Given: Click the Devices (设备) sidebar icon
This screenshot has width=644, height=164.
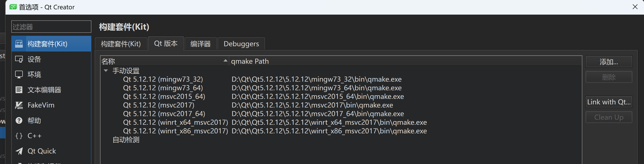Looking at the screenshot, I should point(19,59).
